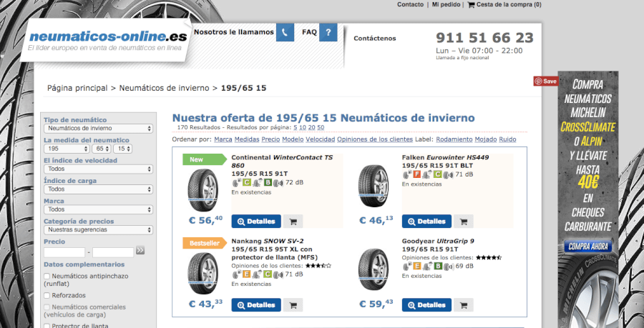644x328 pixels.
Task: Show 20 results per page
Action: (312, 127)
